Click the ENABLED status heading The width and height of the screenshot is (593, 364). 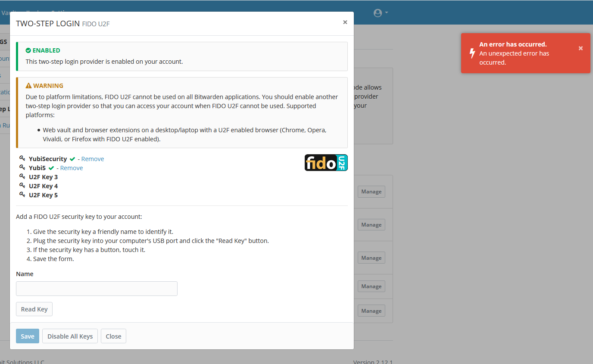point(46,50)
